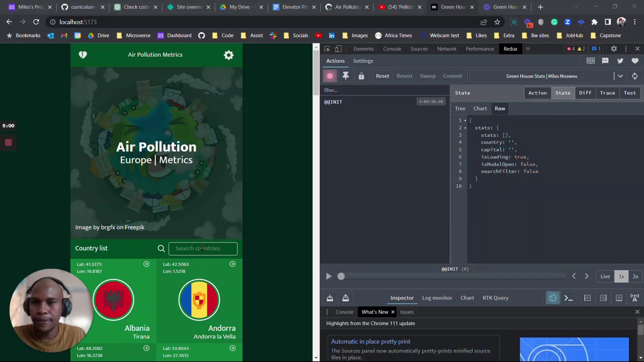Open Andorra details with its arrow icon

pyautogui.click(x=232, y=264)
